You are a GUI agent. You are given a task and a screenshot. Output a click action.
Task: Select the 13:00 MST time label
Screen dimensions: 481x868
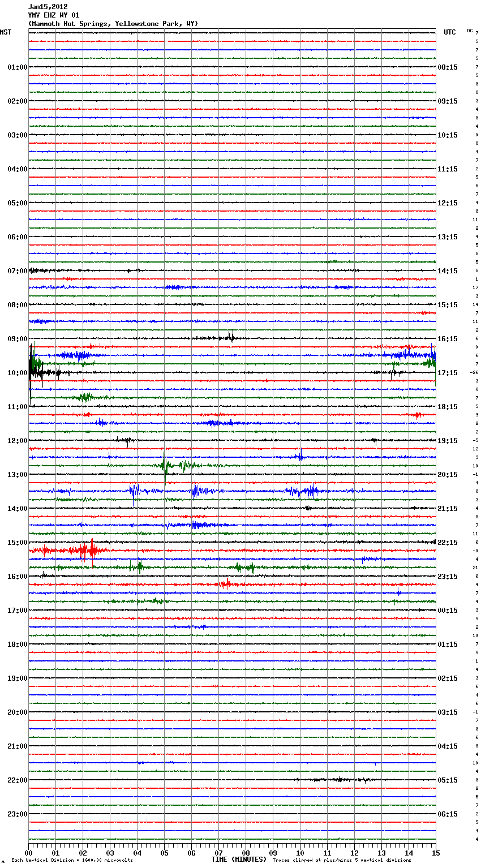(x=18, y=475)
